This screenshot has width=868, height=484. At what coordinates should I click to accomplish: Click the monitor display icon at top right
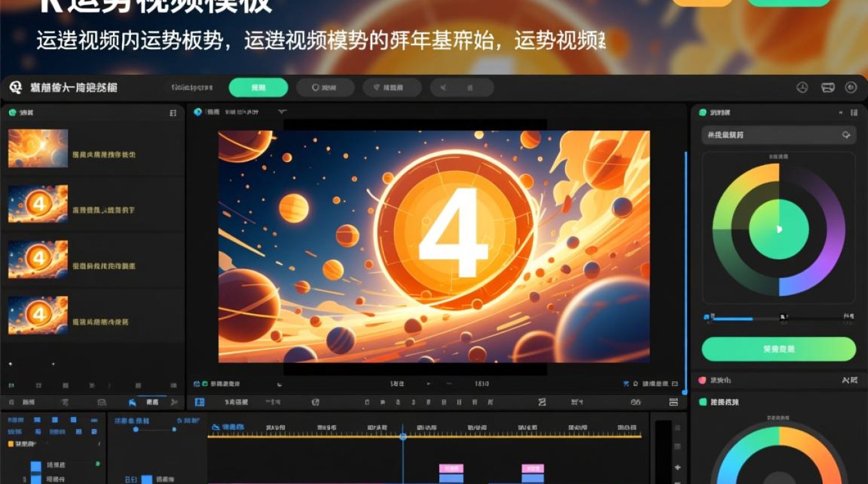tap(828, 88)
